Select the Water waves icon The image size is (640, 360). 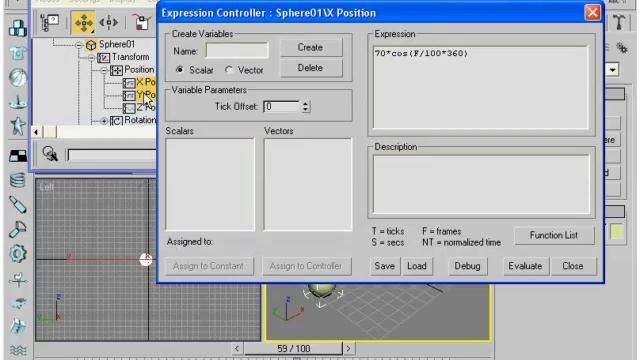click(18, 351)
